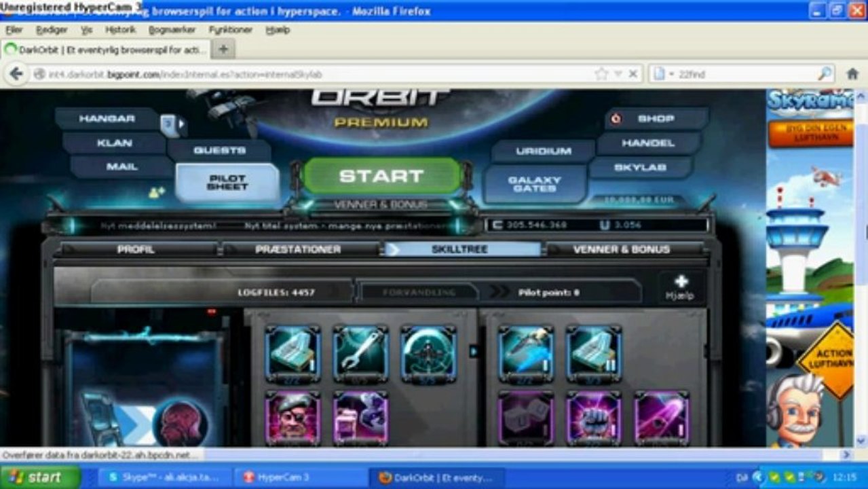Screen dimensions: 868x489
Task: Click the 22find search field
Action: [x=747, y=74]
